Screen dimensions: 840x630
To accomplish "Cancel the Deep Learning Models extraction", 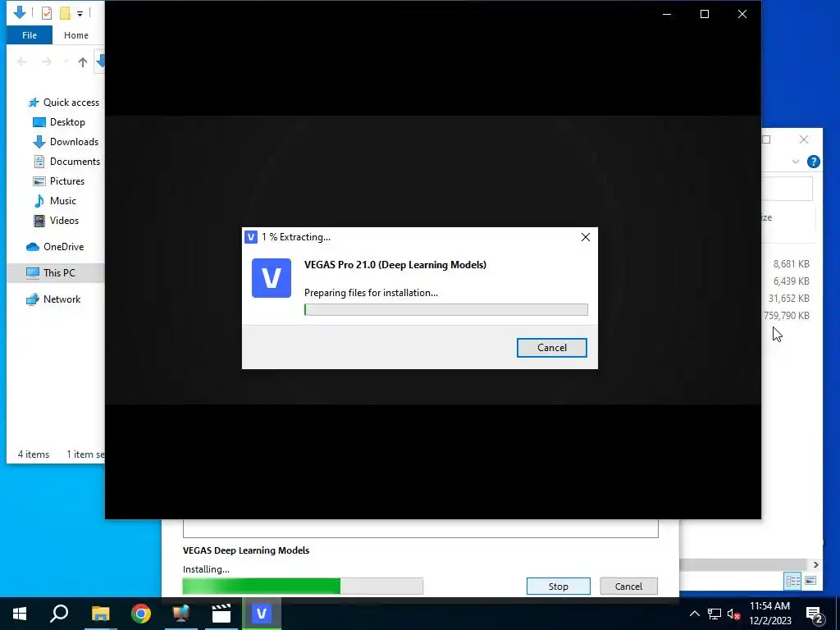I will (x=552, y=348).
